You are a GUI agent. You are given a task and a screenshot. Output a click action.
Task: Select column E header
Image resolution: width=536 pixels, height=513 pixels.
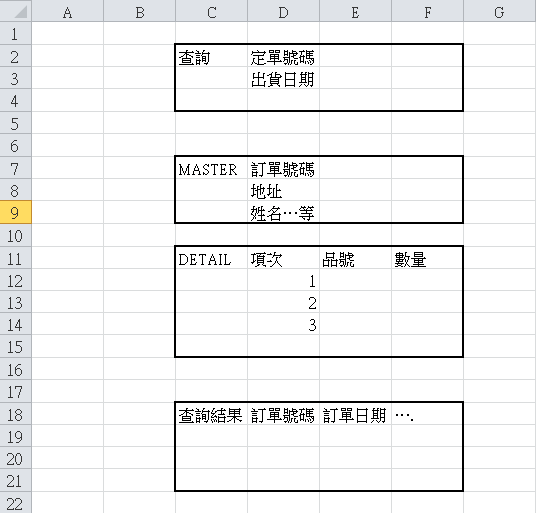pos(356,11)
